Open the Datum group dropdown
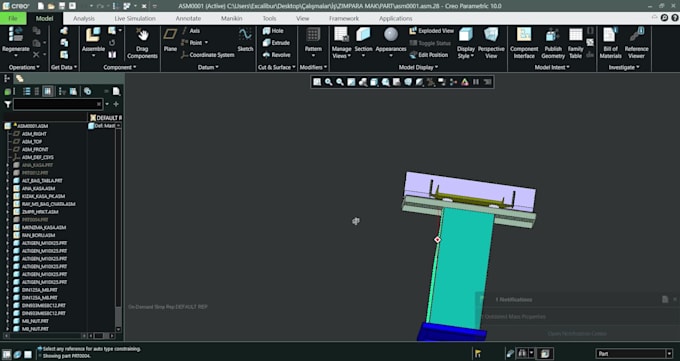The height and width of the screenshot is (361, 680). tap(208, 67)
